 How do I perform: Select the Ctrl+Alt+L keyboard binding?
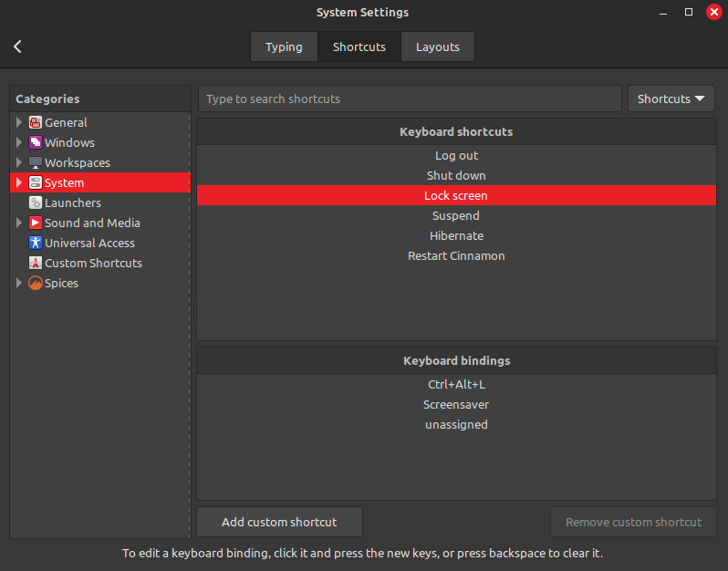click(x=456, y=384)
